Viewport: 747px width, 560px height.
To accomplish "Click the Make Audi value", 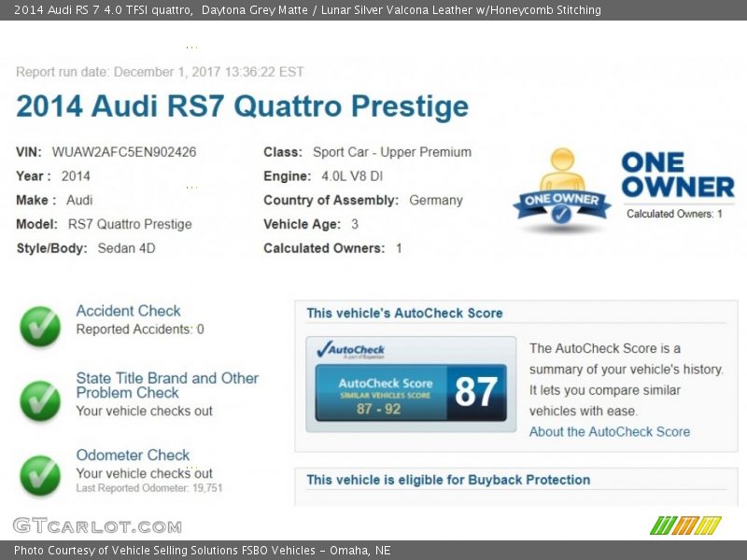I will 79,200.
